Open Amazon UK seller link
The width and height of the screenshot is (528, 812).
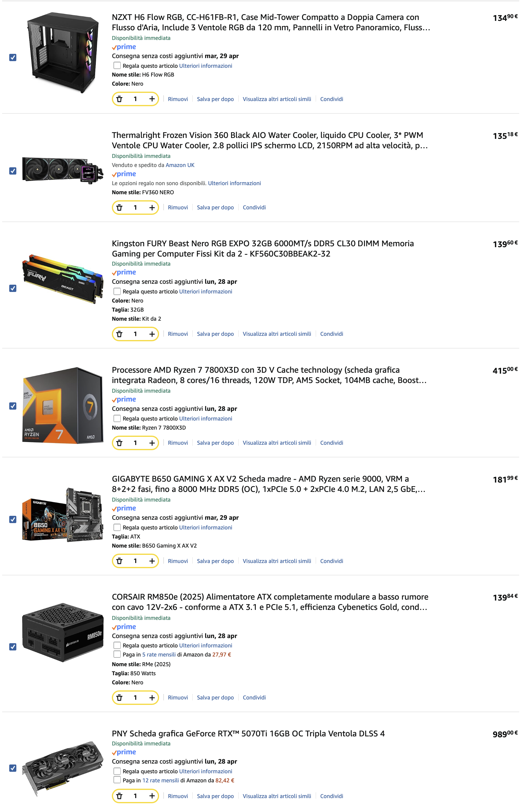click(x=180, y=165)
